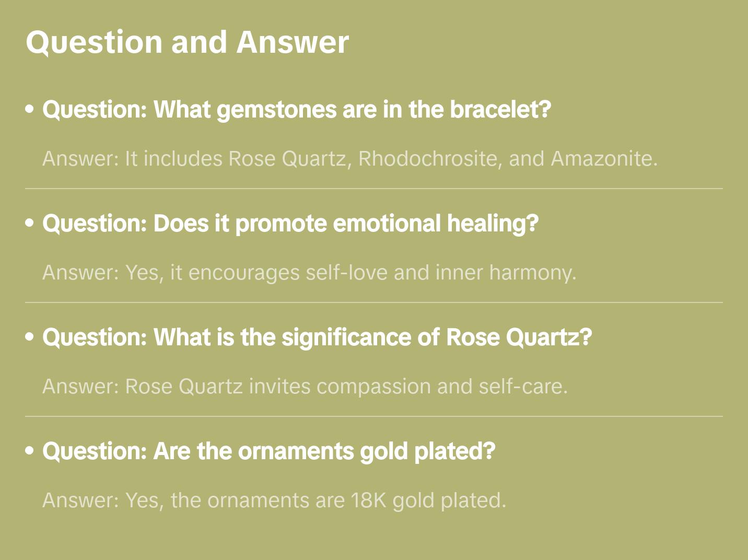
Task: Click the bullet beside the Rose Quartz significance question
Action: point(30,337)
